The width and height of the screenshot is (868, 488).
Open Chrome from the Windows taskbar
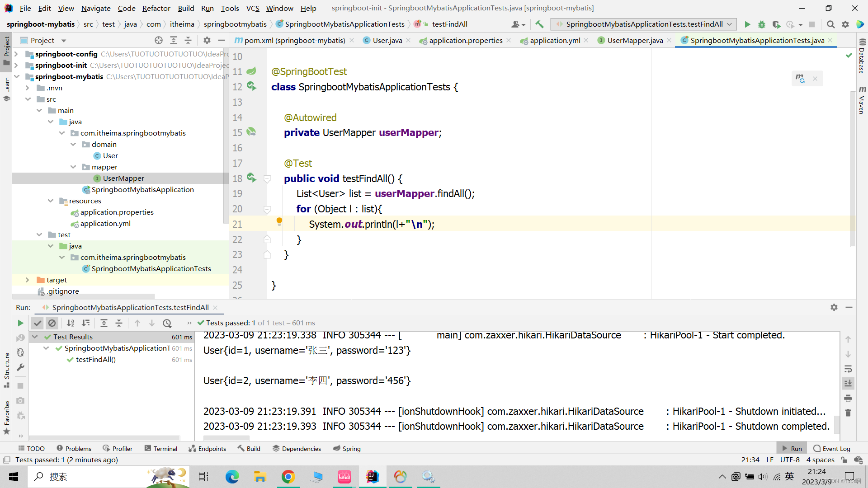click(x=288, y=477)
